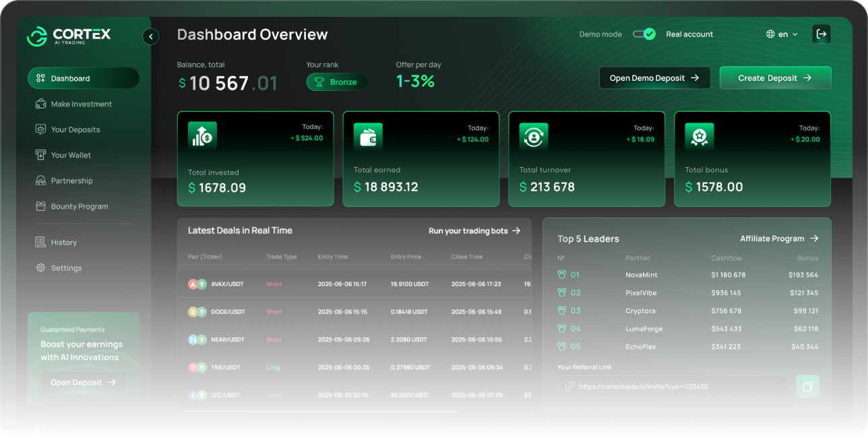Click the wallet icon on Total earned card
The height and width of the screenshot is (439, 868).
click(x=368, y=135)
